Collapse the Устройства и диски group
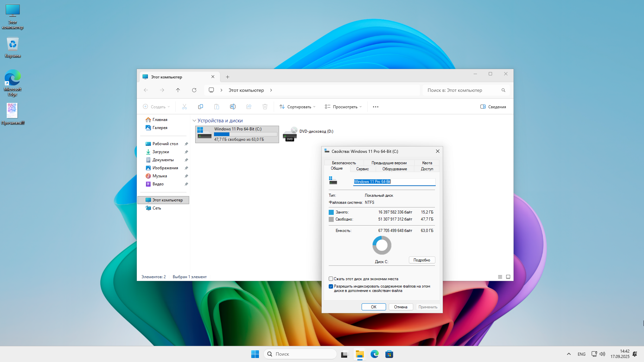The width and height of the screenshot is (644, 362). coord(194,121)
